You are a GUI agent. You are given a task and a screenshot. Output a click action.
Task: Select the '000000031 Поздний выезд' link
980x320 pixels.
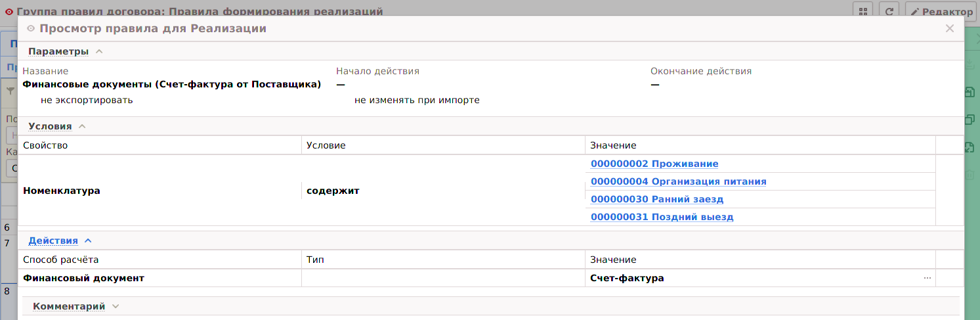tap(662, 217)
